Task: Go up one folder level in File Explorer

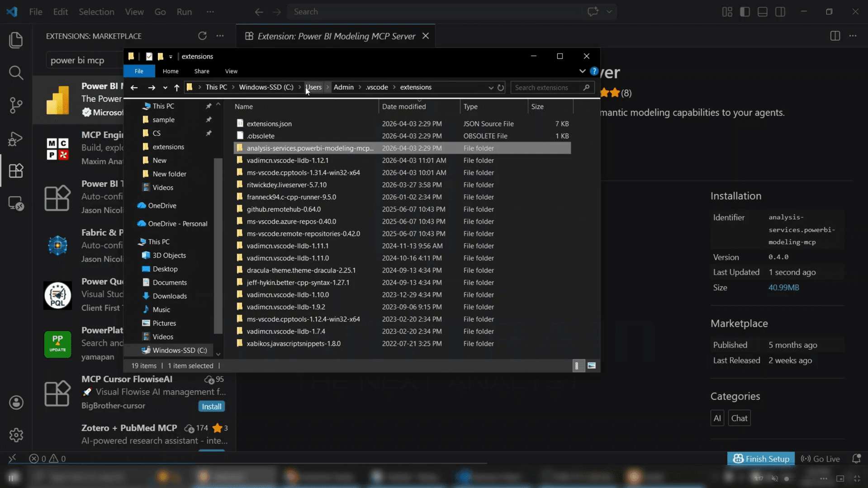Action: (x=177, y=88)
